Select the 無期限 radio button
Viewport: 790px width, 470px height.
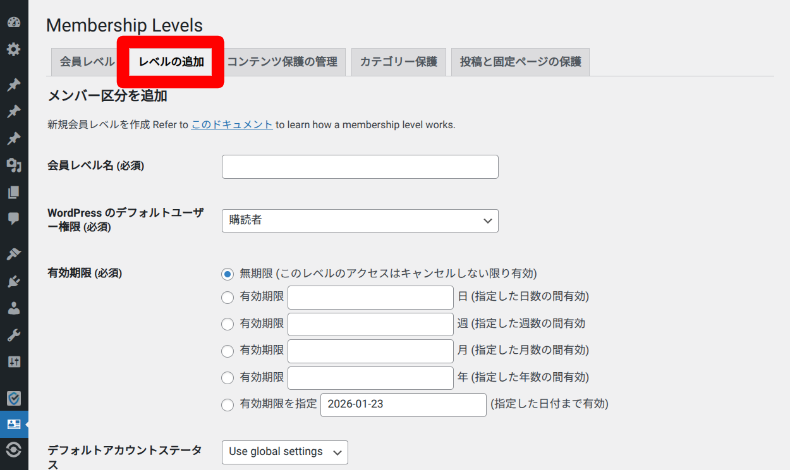click(x=227, y=274)
